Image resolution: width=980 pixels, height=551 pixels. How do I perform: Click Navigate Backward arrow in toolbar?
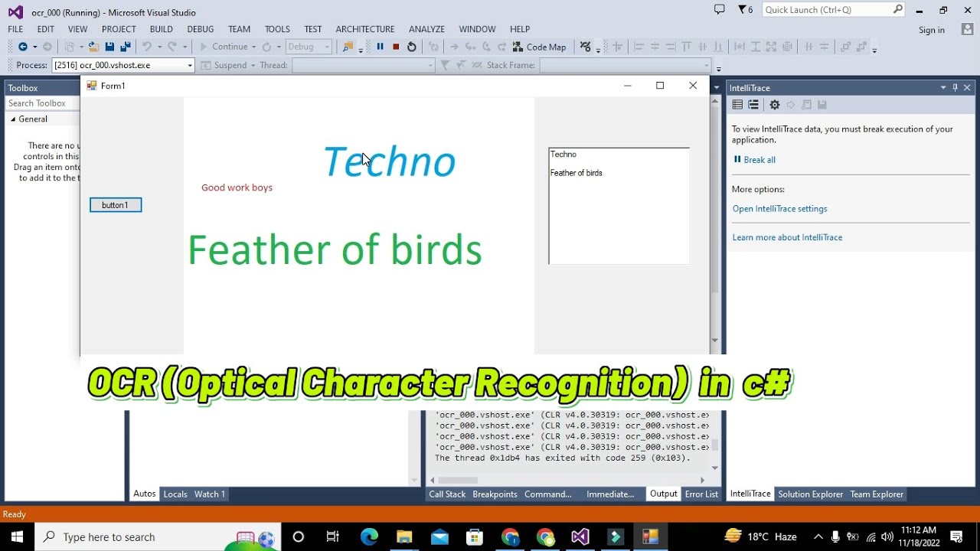(22, 47)
